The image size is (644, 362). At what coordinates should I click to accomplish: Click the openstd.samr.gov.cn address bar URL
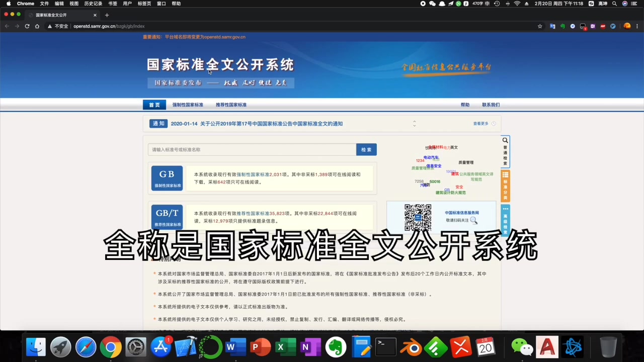(109, 26)
